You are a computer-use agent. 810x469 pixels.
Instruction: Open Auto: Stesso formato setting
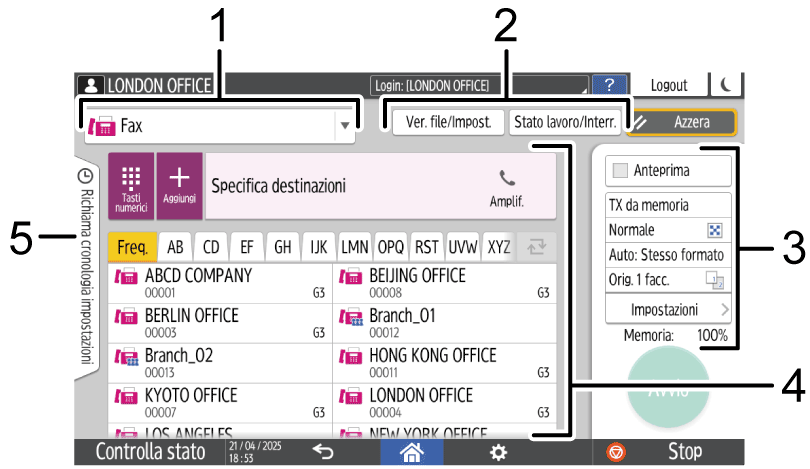point(668,255)
